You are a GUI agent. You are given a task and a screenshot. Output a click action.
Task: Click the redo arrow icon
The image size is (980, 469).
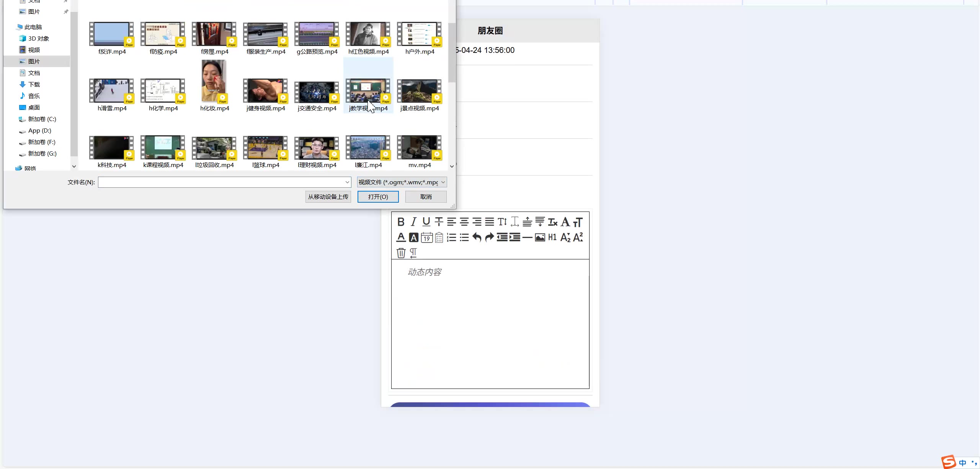coord(489,238)
